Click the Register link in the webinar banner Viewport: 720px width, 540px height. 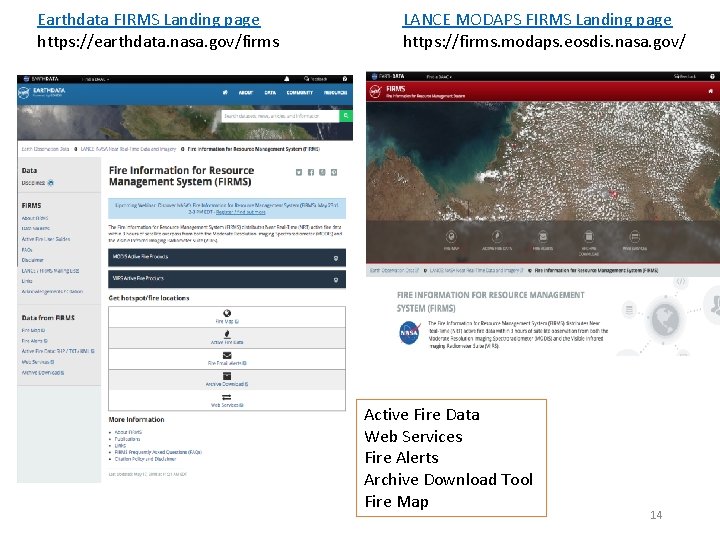click(x=240, y=212)
